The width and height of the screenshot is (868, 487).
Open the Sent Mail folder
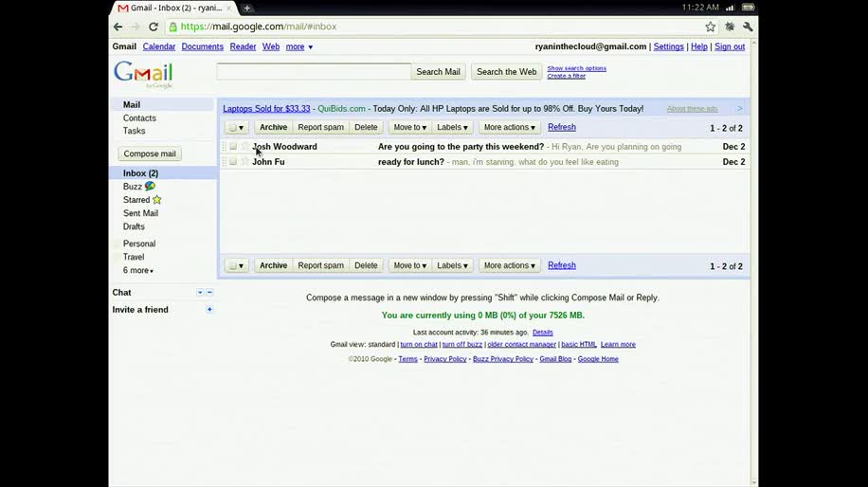pyautogui.click(x=140, y=213)
